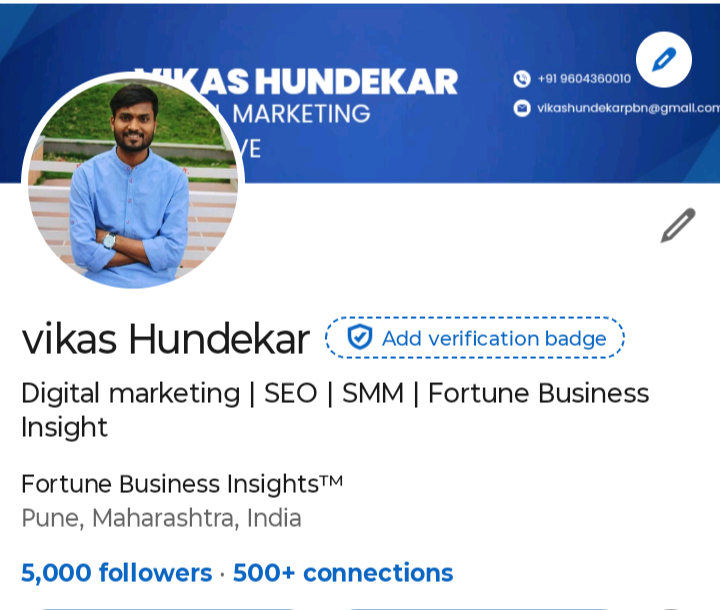Open the Fortune Business Insights company

[181, 484]
